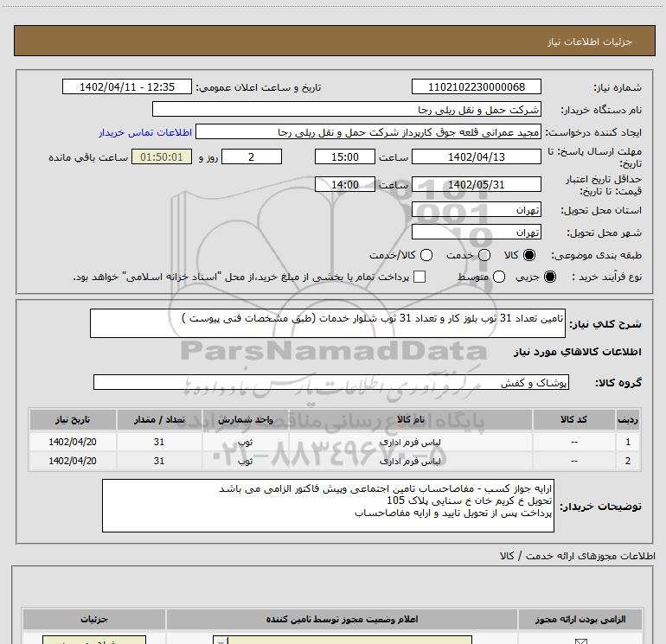Click the 01:50:01 remaining time countdown
The image size is (666, 644).
pyautogui.click(x=162, y=156)
